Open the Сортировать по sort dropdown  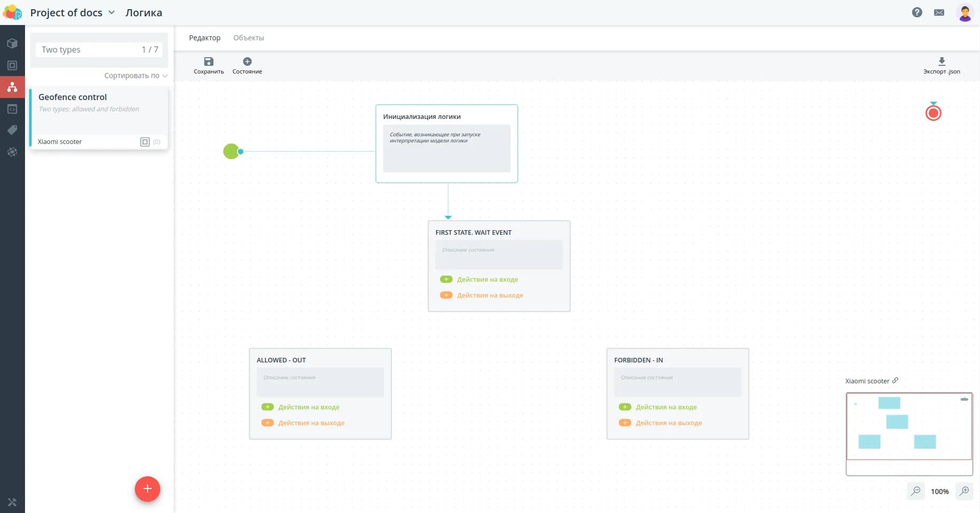(135, 76)
